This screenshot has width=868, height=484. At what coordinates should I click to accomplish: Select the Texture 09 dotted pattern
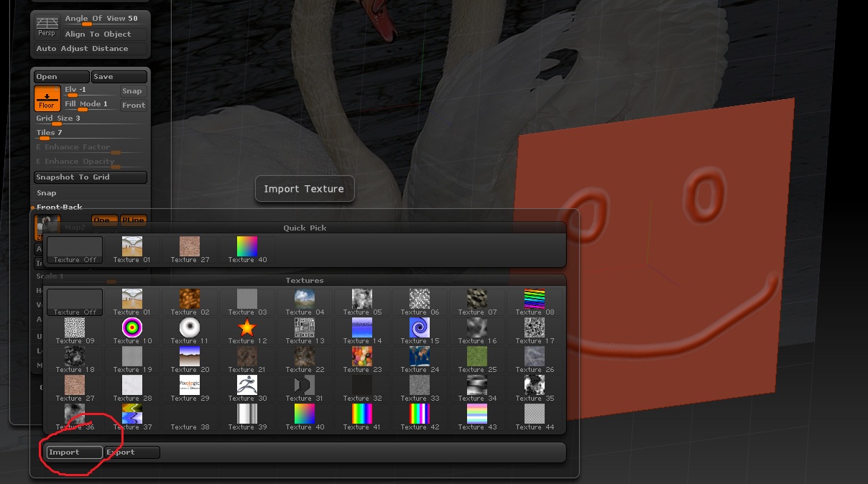point(75,331)
